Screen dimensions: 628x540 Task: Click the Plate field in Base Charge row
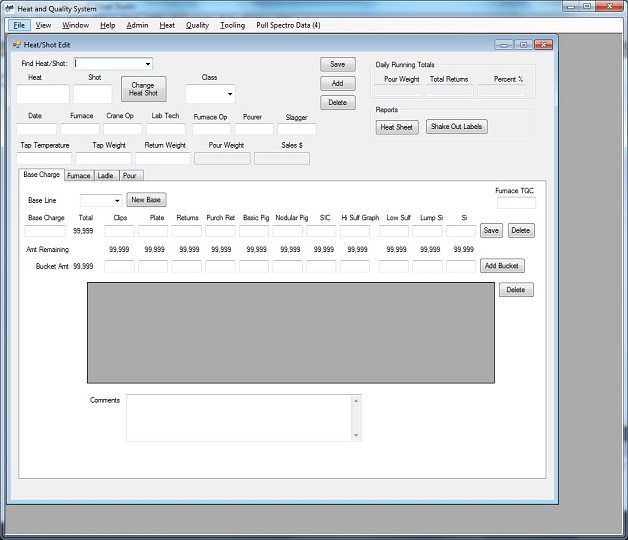pyautogui.click(x=153, y=231)
